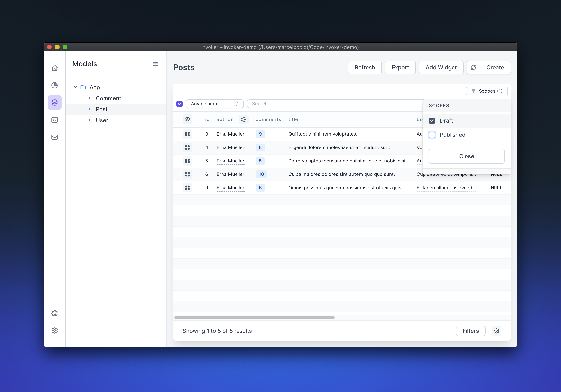Click the id column header
The image size is (561, 392).
(x=207, y=119)
